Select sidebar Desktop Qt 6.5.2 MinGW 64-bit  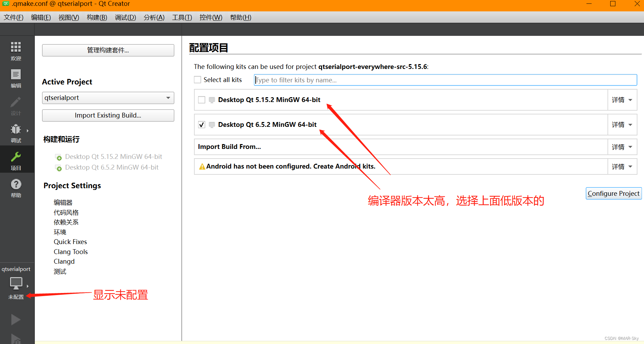pyautogui.click(x=112, y=167)
